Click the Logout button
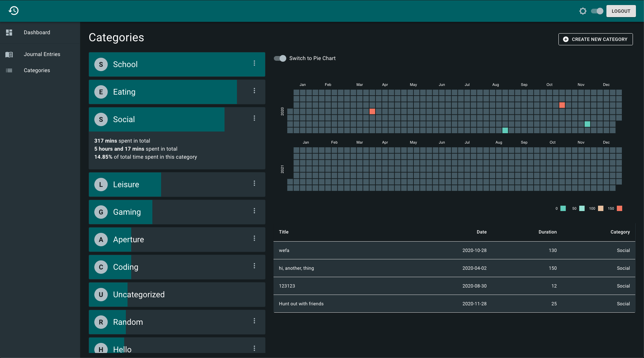This screenshot has width=644, height=358. pos(621,11)
